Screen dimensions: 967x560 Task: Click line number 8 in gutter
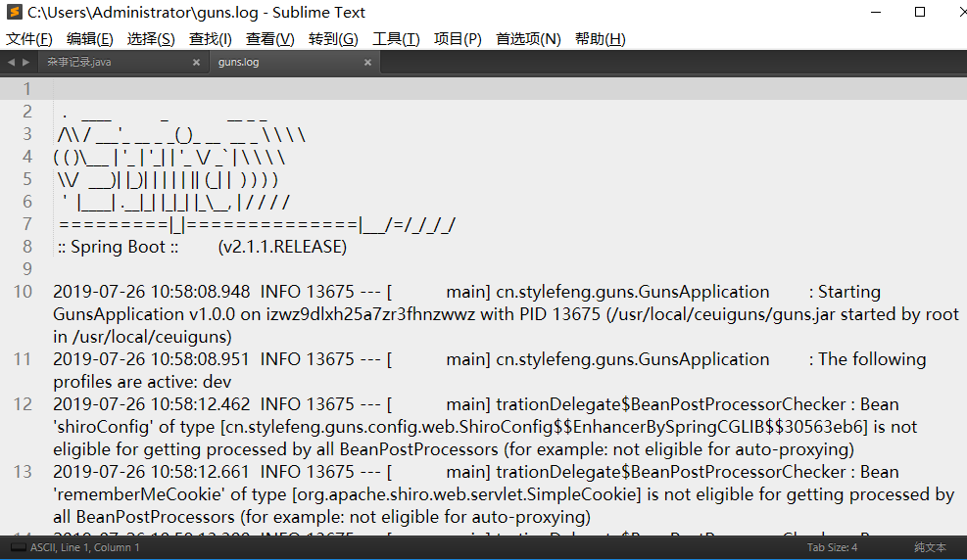click(x=27, y=247)
